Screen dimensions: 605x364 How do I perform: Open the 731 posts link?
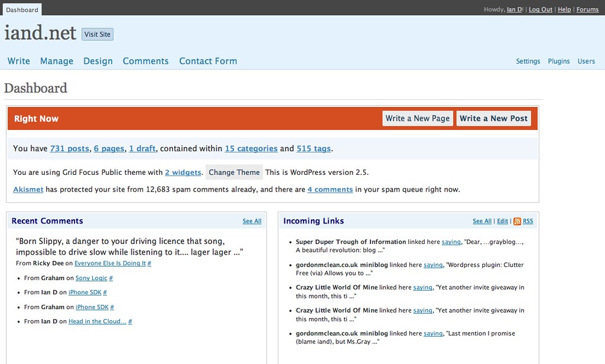70,148
